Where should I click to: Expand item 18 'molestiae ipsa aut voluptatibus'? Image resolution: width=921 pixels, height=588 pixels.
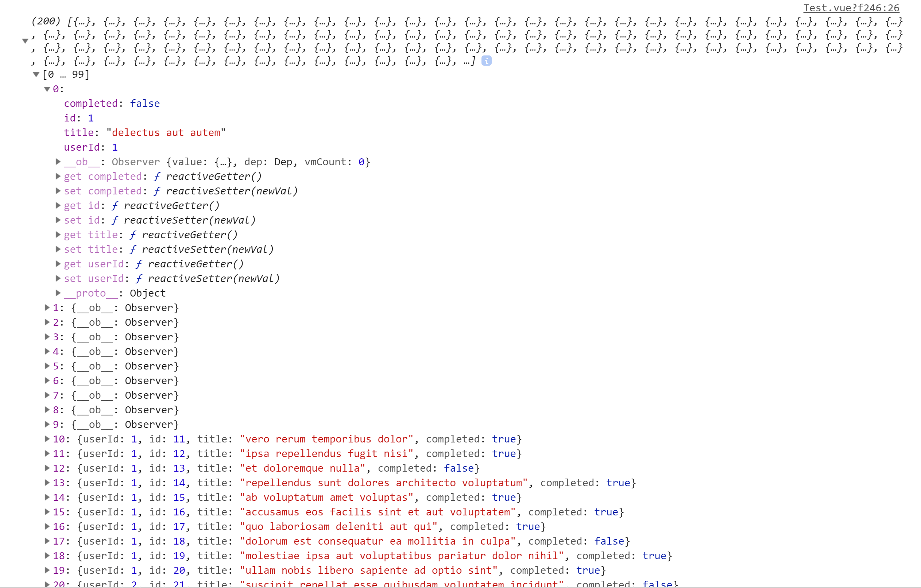[47, 555]
